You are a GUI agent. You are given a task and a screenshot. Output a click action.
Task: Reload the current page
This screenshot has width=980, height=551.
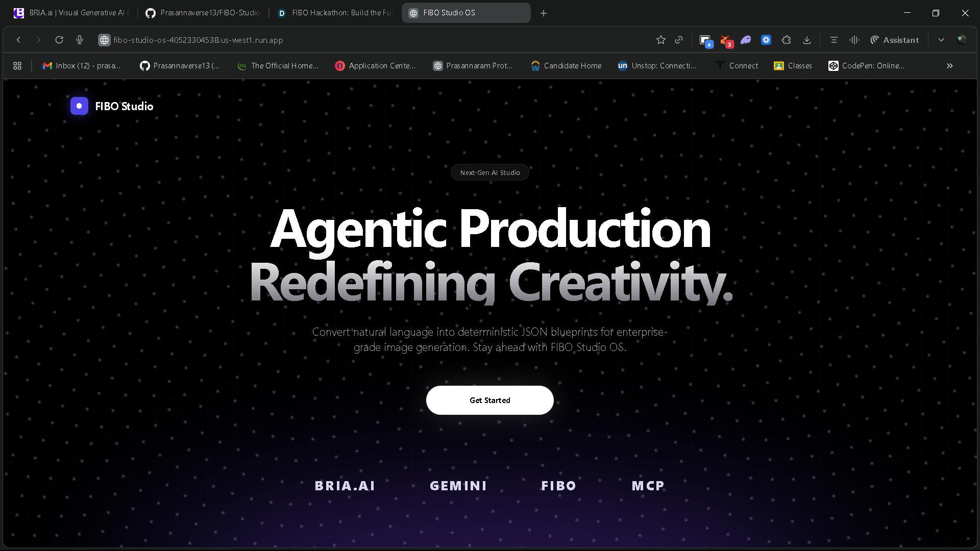tap(59, 40)
